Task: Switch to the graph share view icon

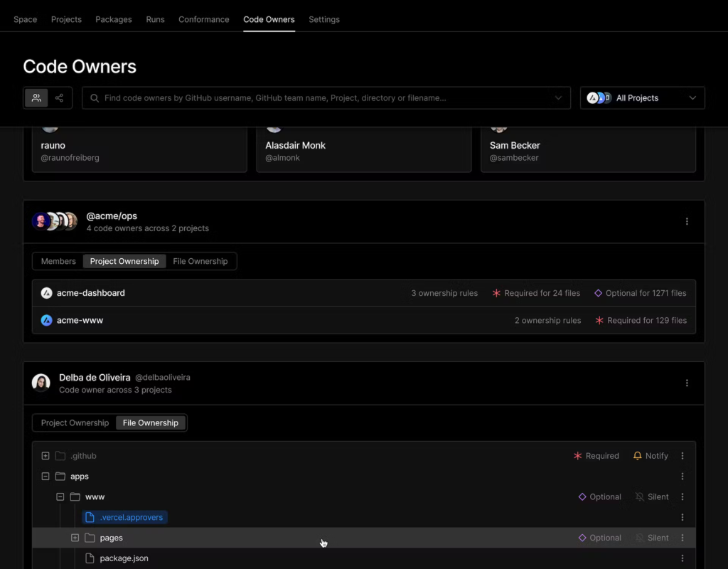Action: [60, 98]
